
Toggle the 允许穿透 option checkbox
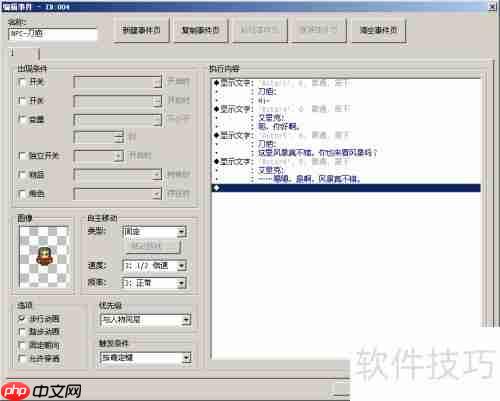pos(22,359)
